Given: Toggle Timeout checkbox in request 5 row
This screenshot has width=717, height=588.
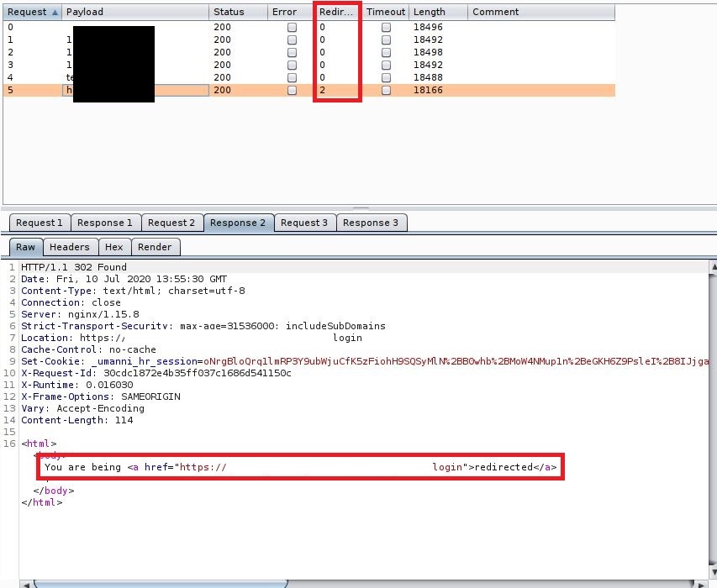Looking at the screenshot, I should pos(386,90).
